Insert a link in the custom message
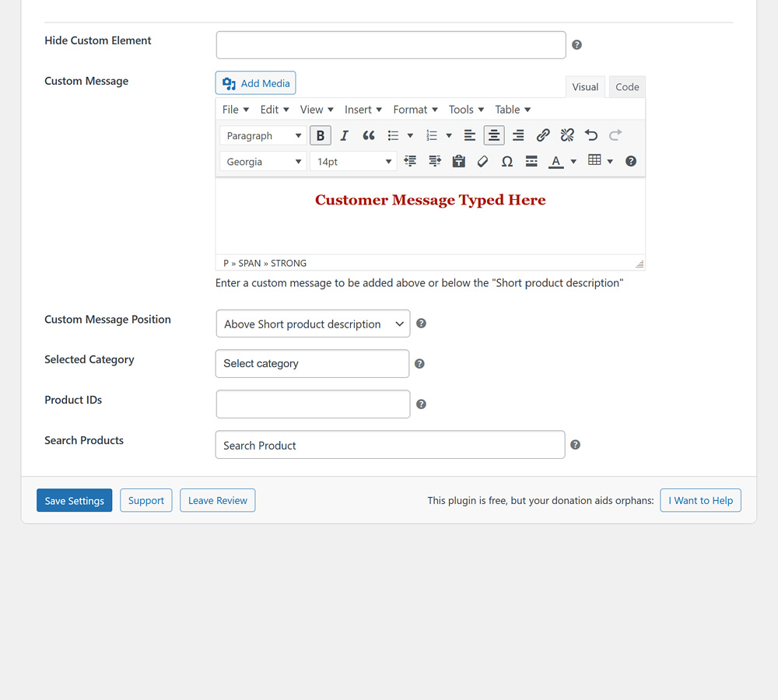The image size is (778, 700). (x=542, y=135)
